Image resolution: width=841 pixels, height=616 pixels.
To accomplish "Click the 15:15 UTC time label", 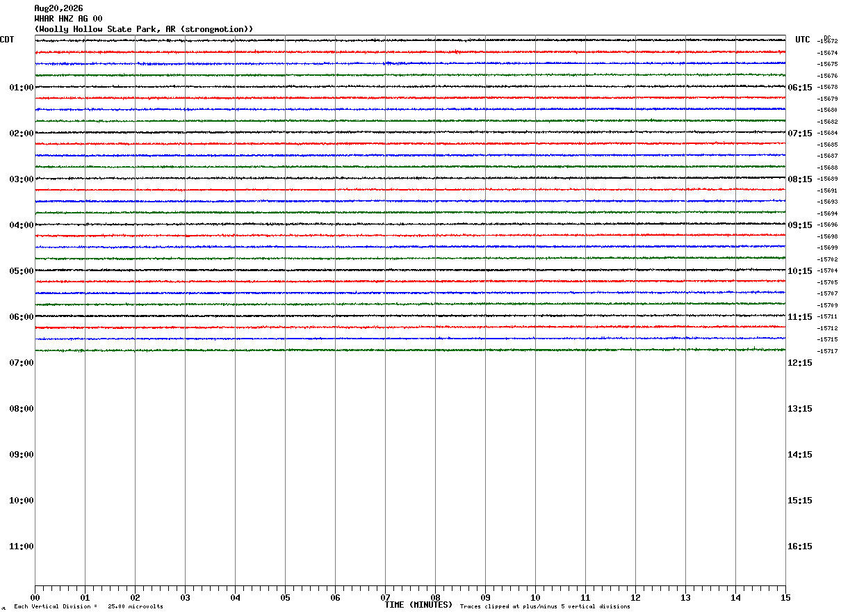I will 800,501.
